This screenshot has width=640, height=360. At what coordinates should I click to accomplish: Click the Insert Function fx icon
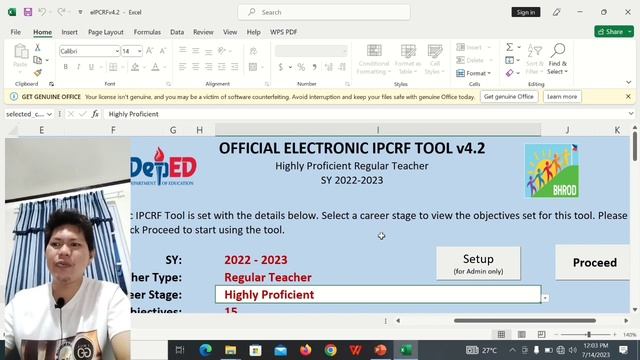[95, 114]
